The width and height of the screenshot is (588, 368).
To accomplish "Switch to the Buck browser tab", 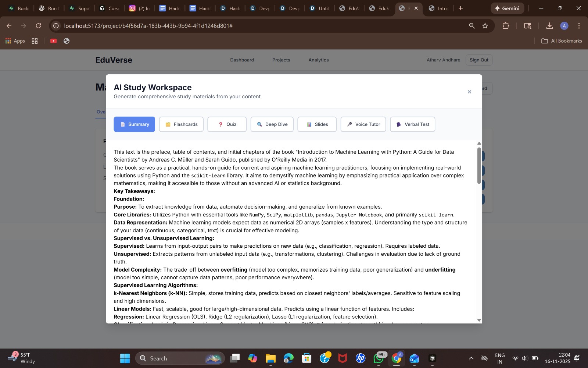I will point(18,8).
